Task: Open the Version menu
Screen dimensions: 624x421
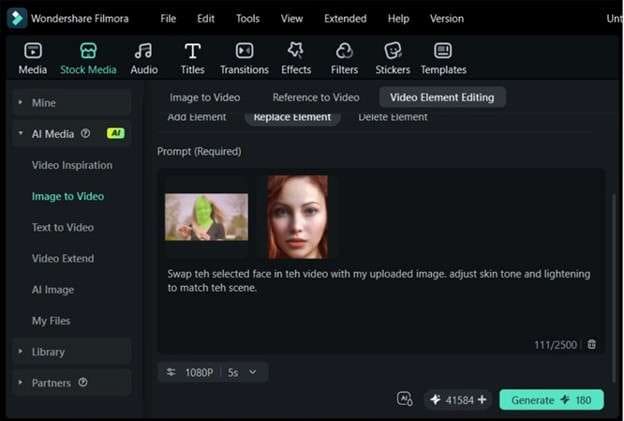Action: tap(447, 19)
